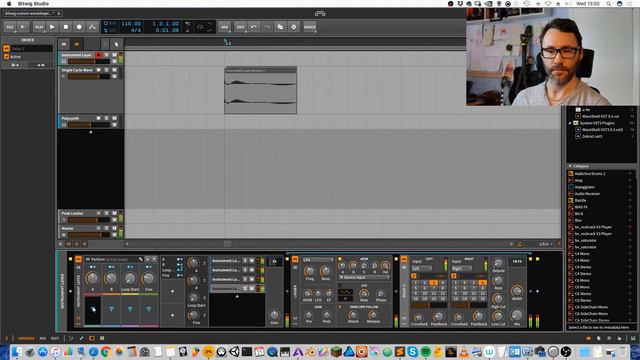Select Bazille in the Category list
Screen dimensions: 640x360
click(x=580, y=200)
